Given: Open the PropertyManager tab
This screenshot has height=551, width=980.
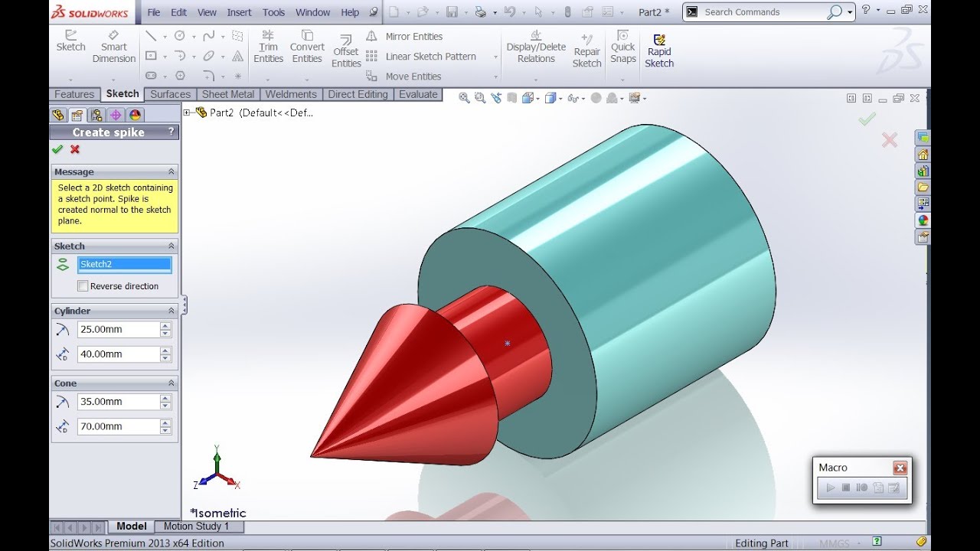Looking at the screenshot, I should click(77, 115).
